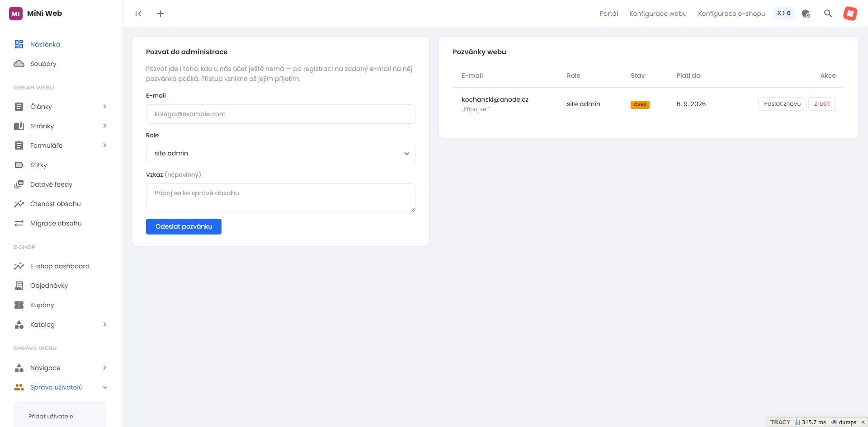Open the dumps panel in Tracy bar

[x=844, y=422]
